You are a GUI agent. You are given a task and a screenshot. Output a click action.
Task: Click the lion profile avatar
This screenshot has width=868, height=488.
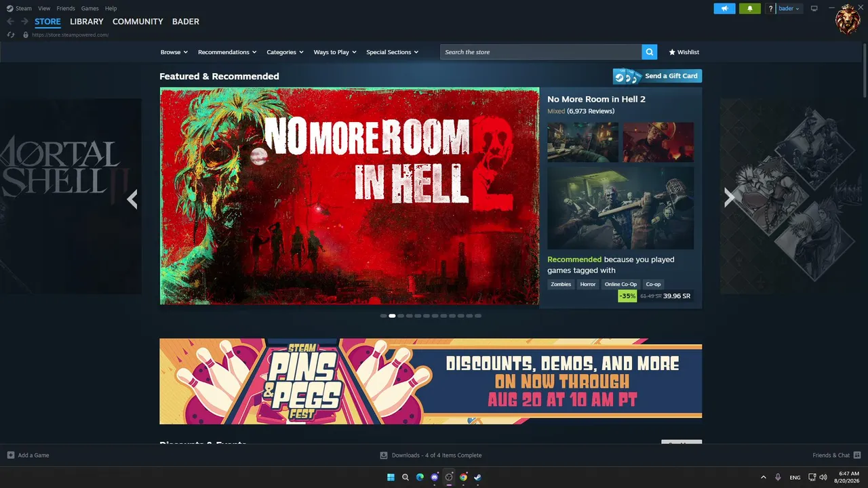848,20
